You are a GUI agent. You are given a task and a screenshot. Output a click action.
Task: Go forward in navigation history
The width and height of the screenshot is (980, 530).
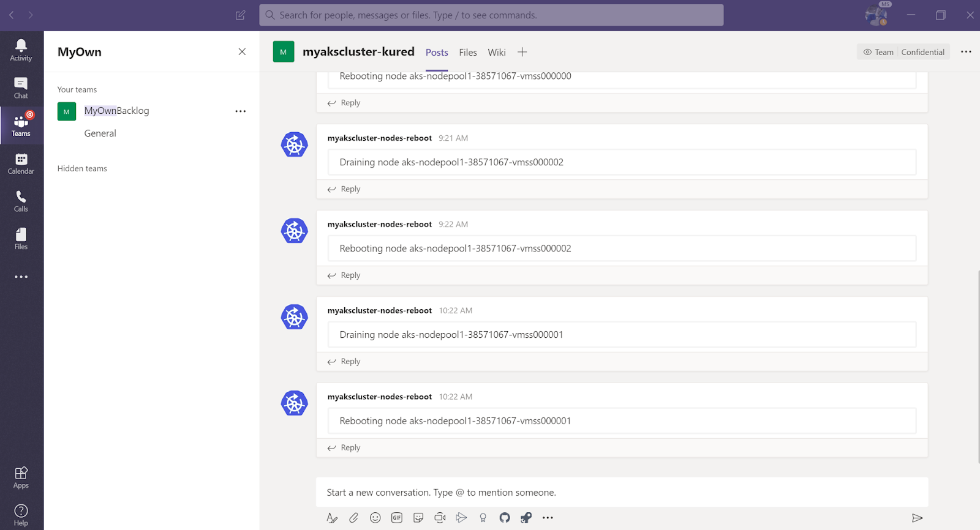point(30,15)
